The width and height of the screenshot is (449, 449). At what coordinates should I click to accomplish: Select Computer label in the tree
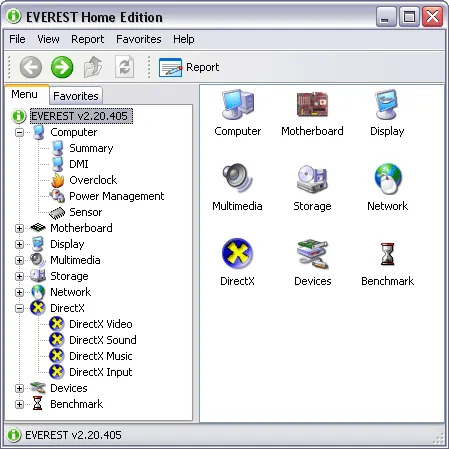pos(74,132)
